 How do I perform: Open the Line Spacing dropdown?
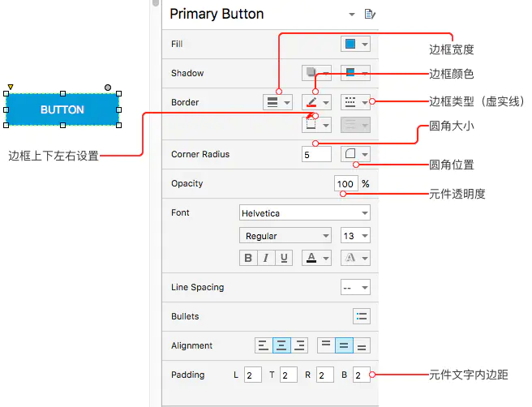(355, 288)
